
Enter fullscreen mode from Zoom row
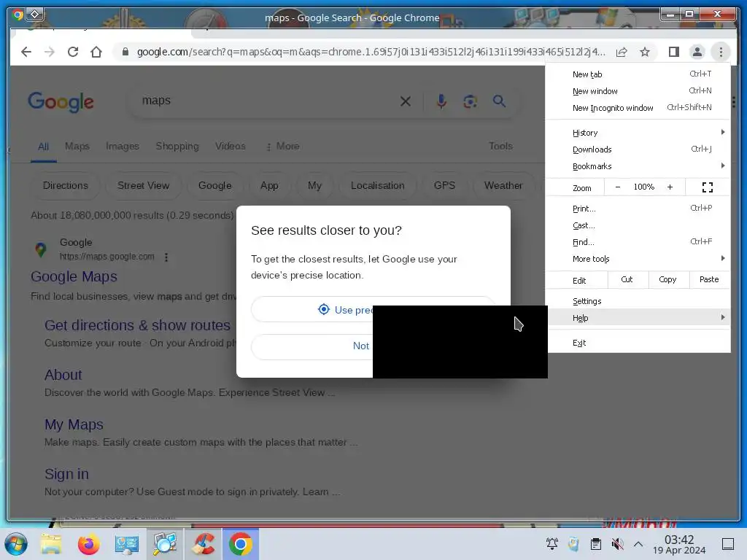tap(708, 187)
